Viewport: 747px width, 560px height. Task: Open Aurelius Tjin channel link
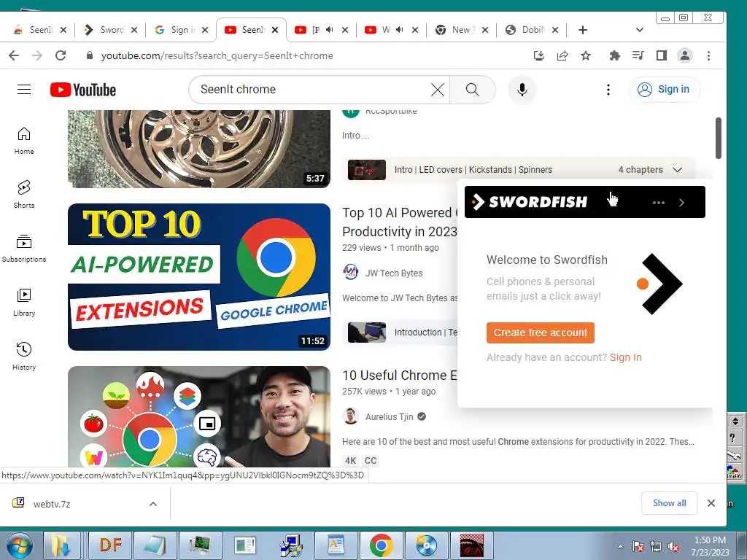coord(389,416)
